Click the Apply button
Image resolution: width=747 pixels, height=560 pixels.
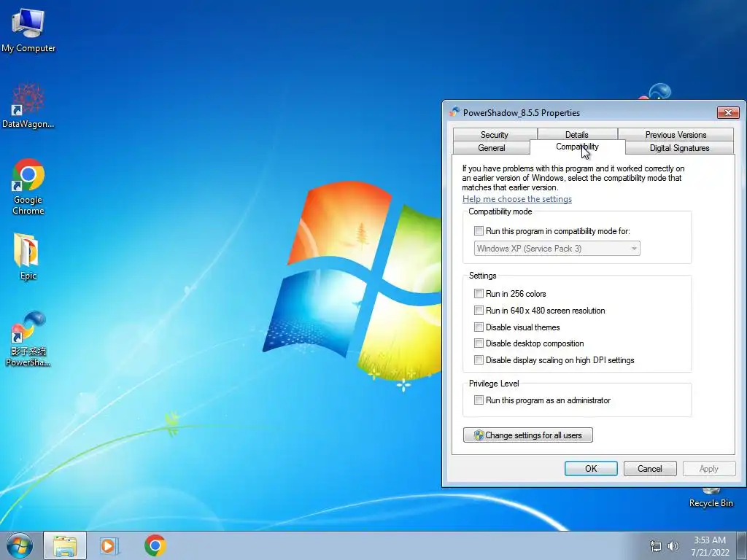coord(709,469)
